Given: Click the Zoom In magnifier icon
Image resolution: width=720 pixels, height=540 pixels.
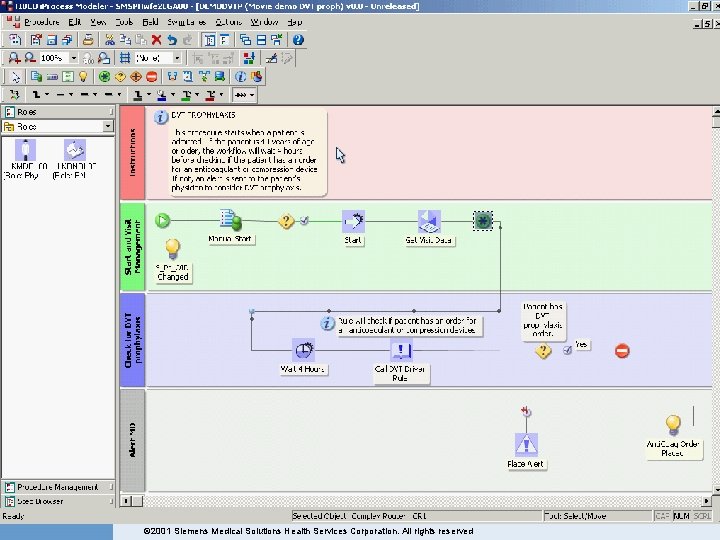Looking at the screenshot, I should tap(14, 58).
